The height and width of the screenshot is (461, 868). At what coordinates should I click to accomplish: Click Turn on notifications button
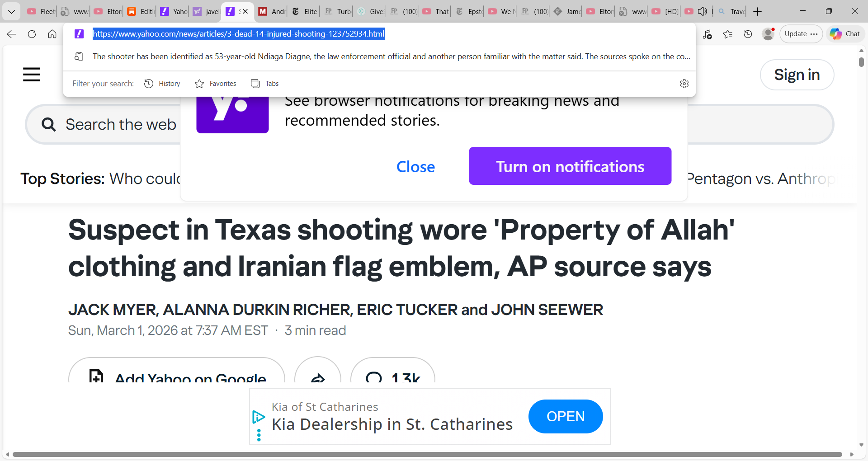[x=570, y=166]
